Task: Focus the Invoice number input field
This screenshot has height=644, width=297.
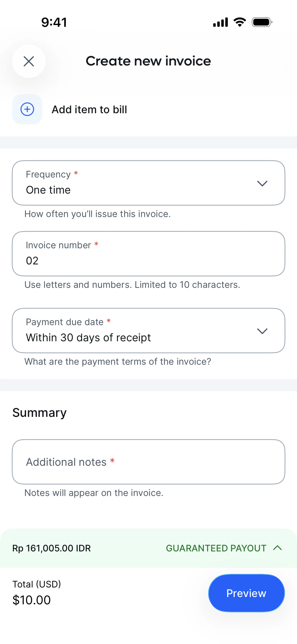Action: pos(148,254)
